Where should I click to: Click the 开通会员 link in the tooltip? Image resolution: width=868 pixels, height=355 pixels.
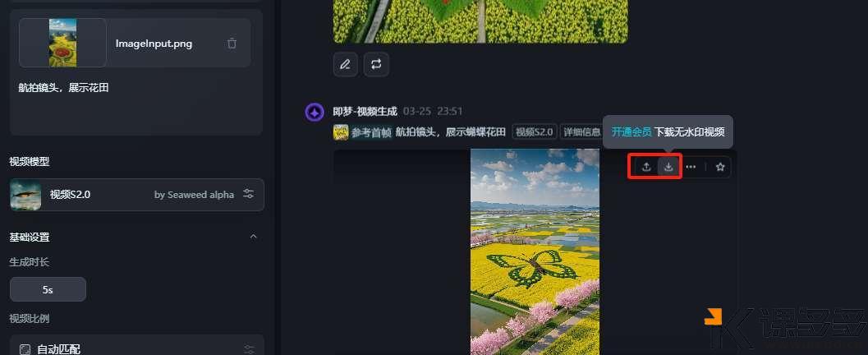[631, 131]
